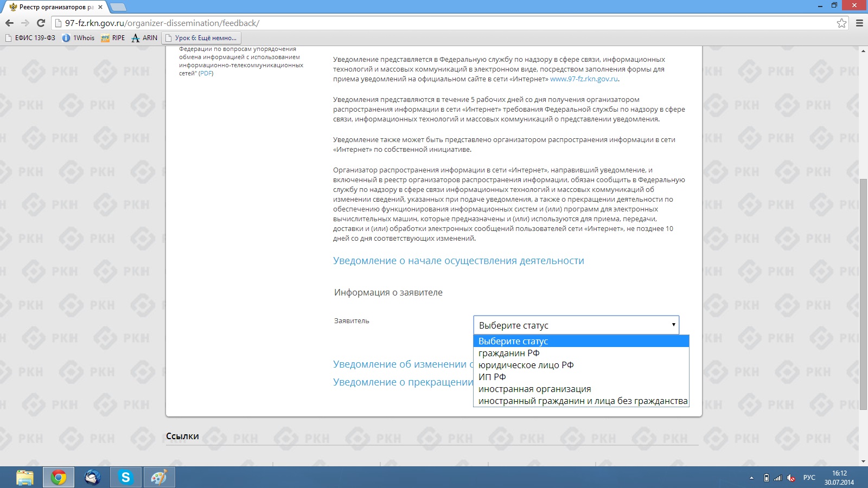The height and width of the screenshot is (488, 868).
Task: Show hidden system tray icons
Action: 751,478
